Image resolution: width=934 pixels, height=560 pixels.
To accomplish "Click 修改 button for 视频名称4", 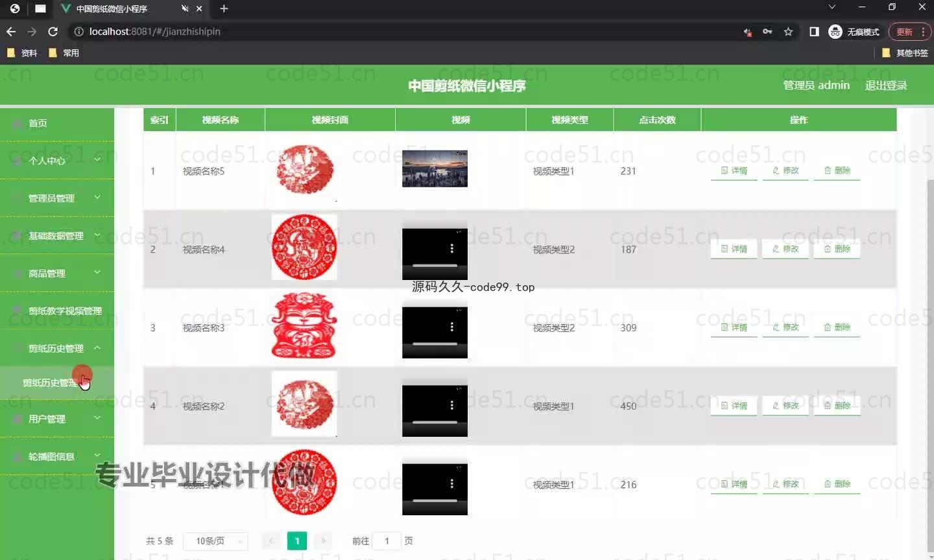I will click(785, 249).
